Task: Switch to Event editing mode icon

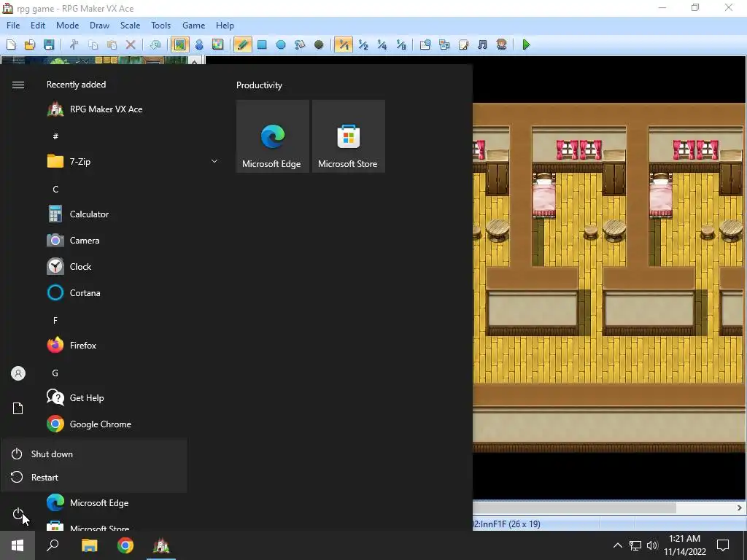Action: [199, 44]
